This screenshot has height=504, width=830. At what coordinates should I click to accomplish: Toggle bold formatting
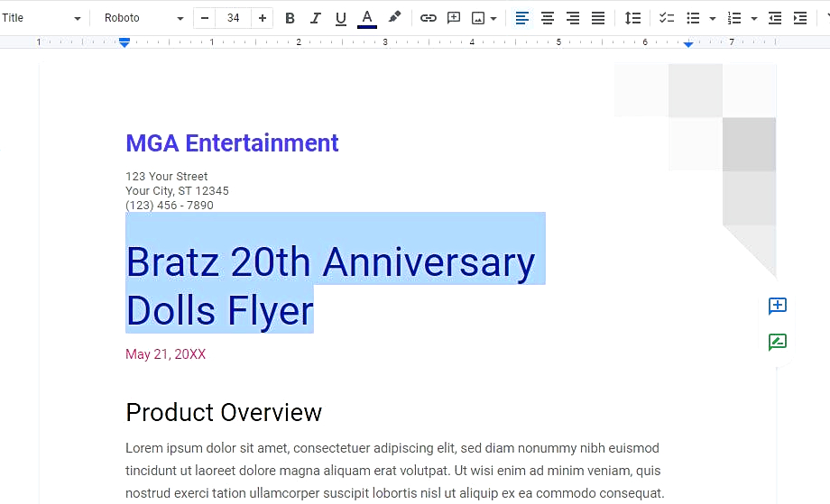click(x=290, y=18)
